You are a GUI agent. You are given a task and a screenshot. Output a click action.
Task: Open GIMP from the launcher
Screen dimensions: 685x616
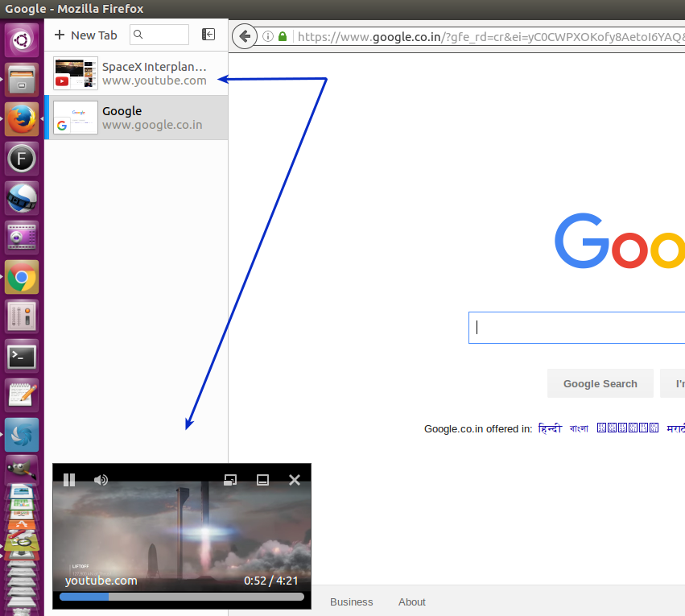pos(22,469)
